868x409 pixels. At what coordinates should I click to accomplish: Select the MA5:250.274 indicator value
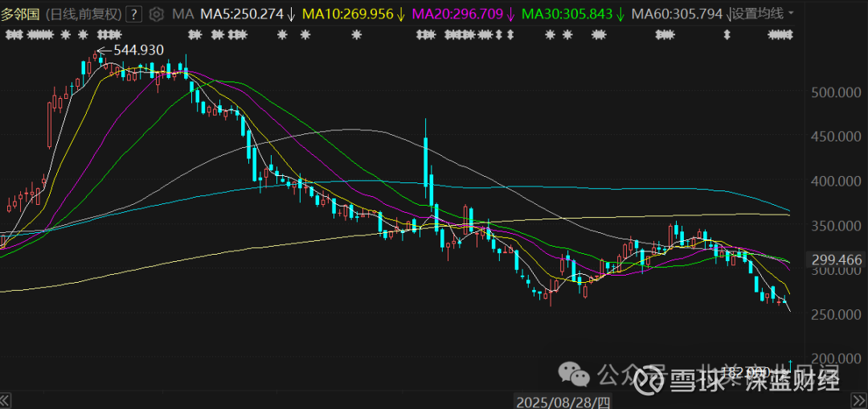pyautogui.click(x=242, y=14)
